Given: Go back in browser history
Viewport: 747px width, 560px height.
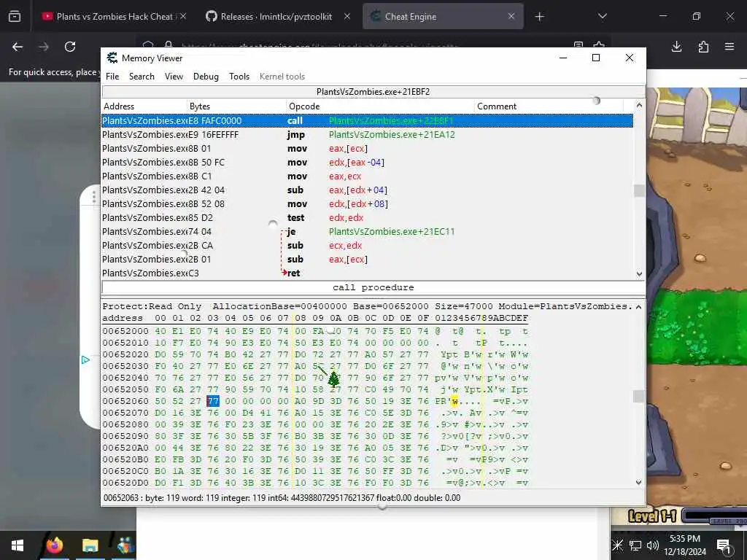Looking at the screenshot, I should 18,47.
